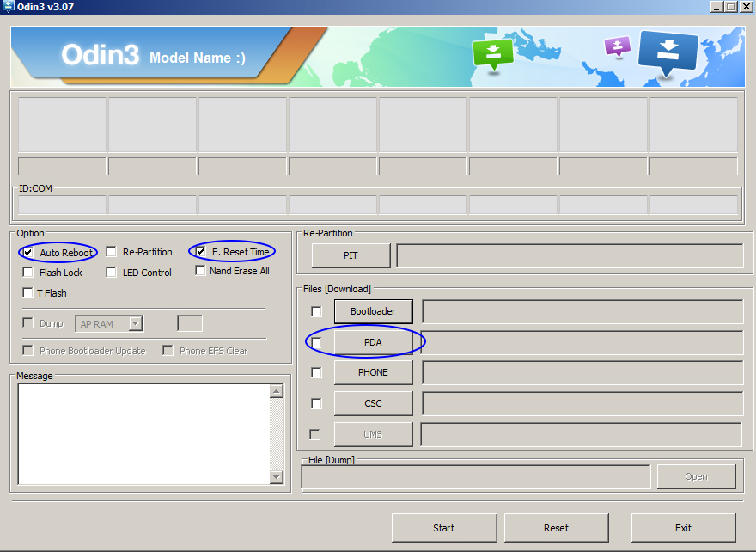Click the PHONE file path field
The image size is (756, 552).
[582, 372]
